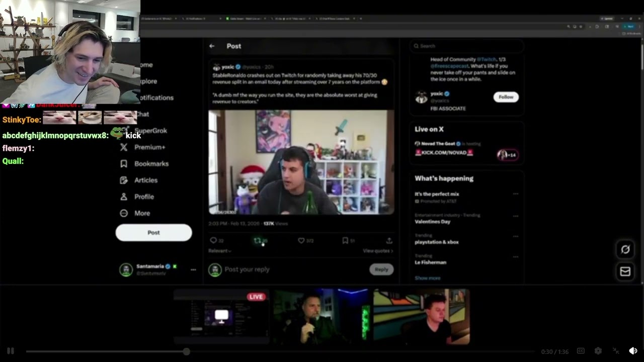This screenshot has height=362, width=644.
Task: Click the Profile person icon in sidebar
Action: pyautogui.click(x=124, y=197)
